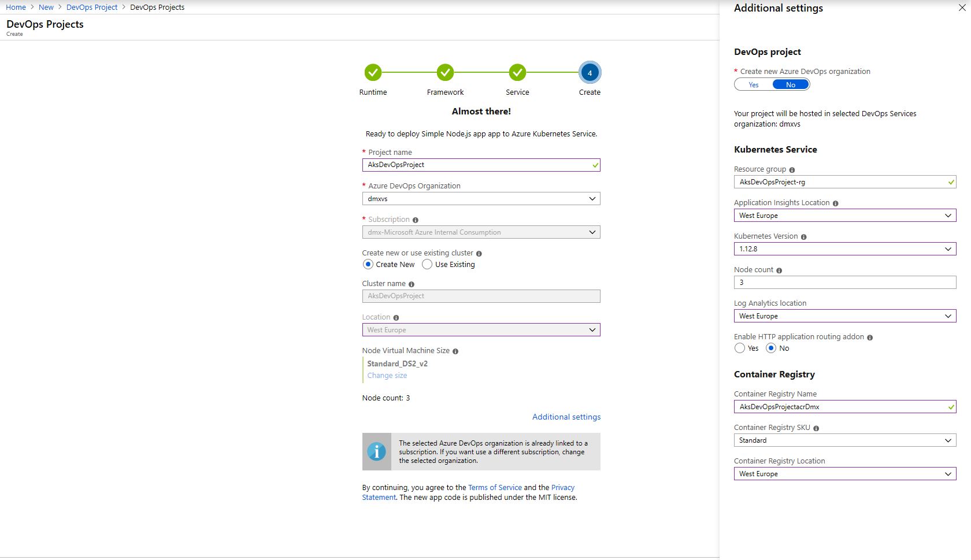Click the 'Almost there!' heading
This screenshot has height=560, width=971.
[481, 112]
